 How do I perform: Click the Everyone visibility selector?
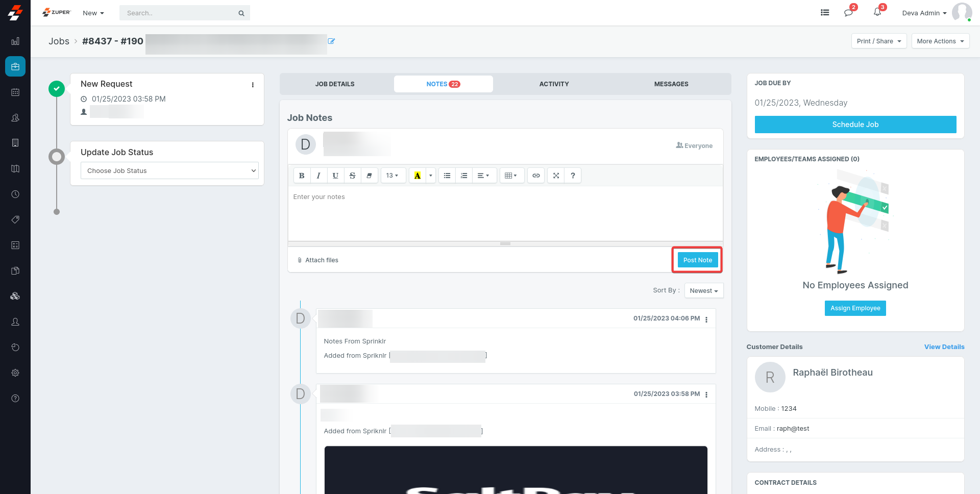click(694, 145)
